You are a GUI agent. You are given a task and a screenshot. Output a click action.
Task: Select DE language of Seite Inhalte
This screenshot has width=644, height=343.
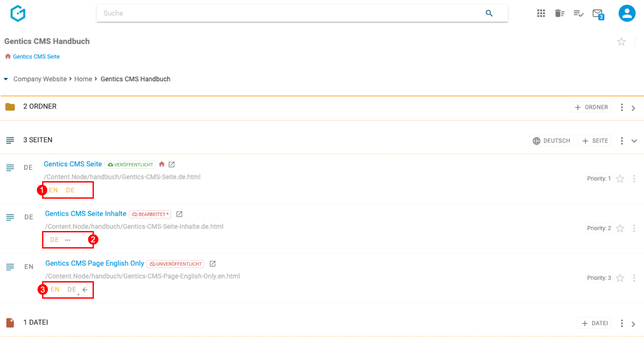tap(54, 240)
